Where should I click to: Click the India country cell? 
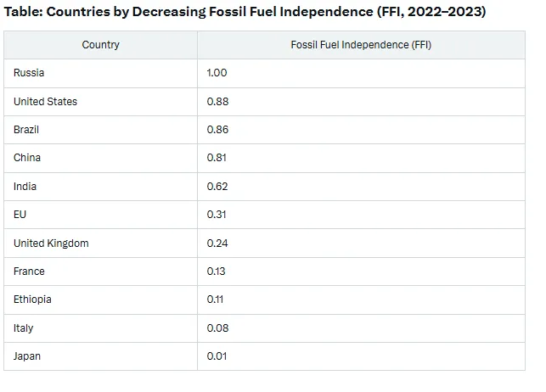[x=101, y=187]
